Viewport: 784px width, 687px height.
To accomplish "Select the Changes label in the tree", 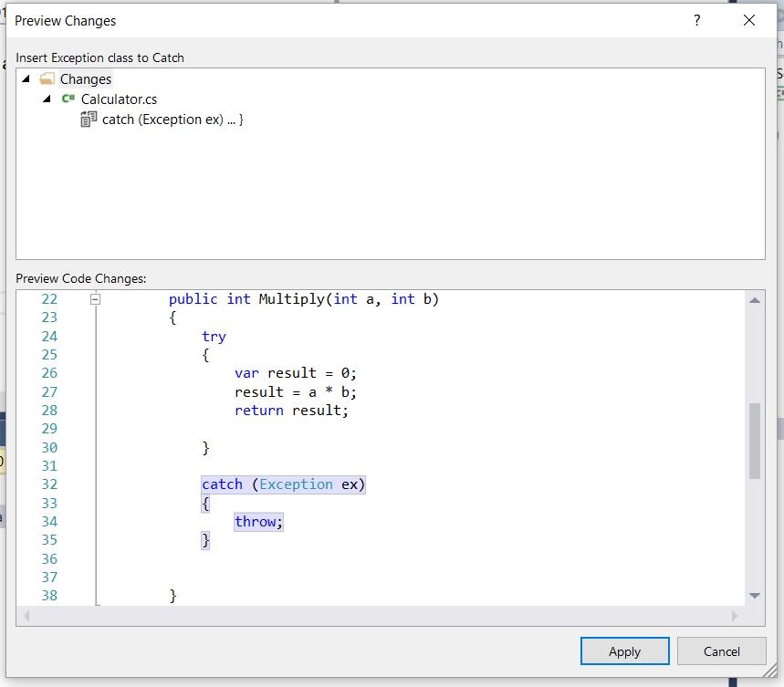I will coord(86,79).
